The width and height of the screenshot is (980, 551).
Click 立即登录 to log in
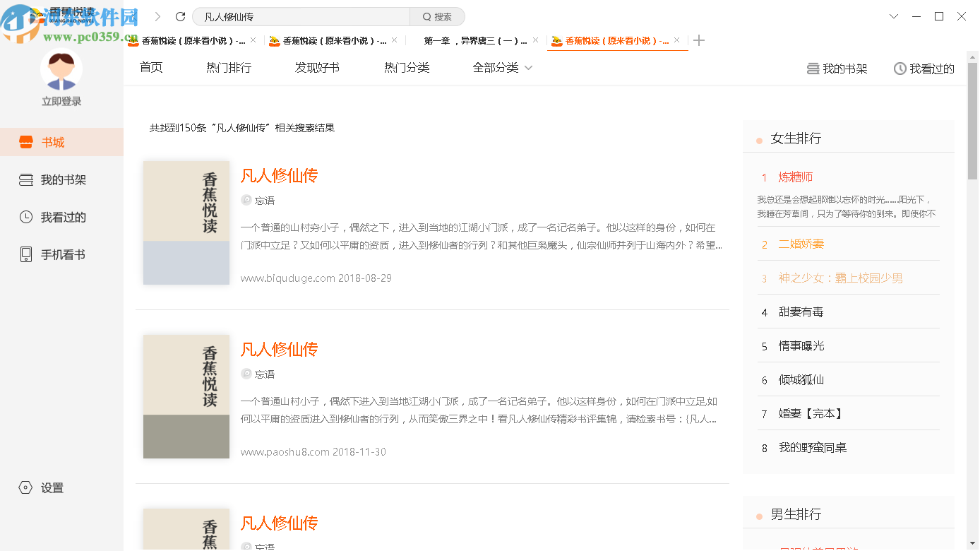(61, 100)
